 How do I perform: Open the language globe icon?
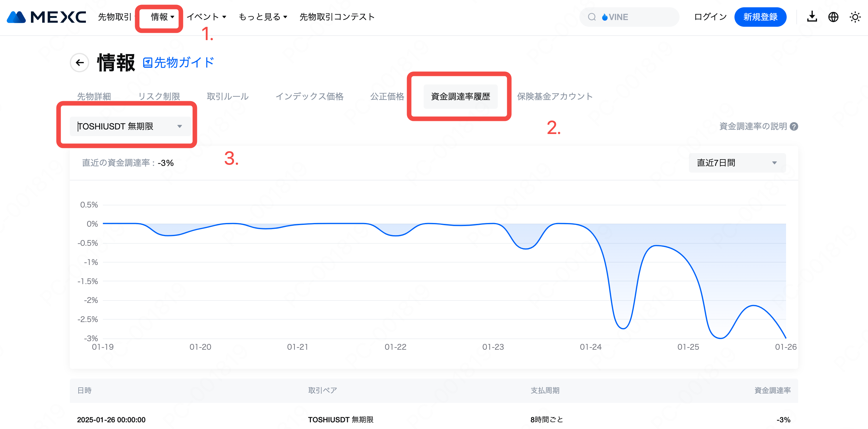click(833, 17)
